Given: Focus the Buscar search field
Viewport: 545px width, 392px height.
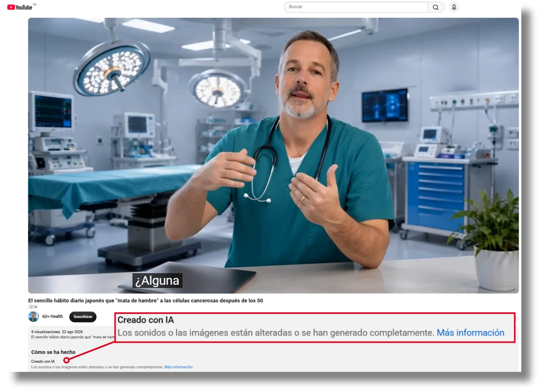Looking at the screenshot, I should pos(356,7).
